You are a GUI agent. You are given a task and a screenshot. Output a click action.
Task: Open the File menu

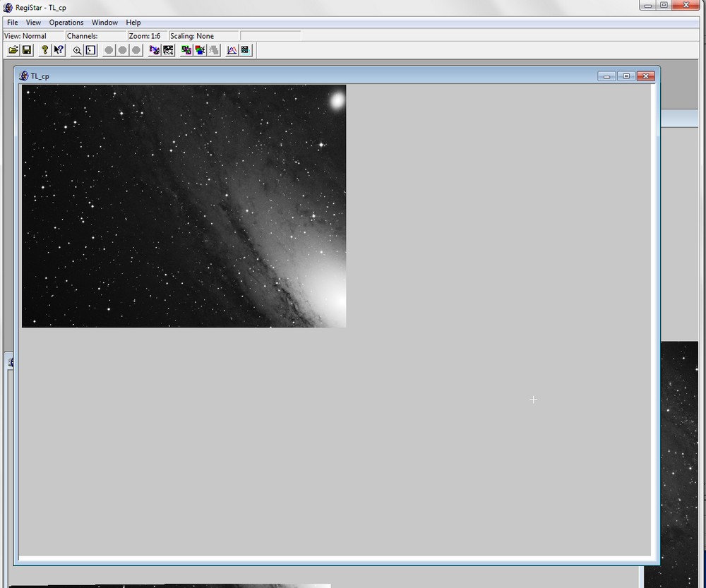(13, 23)
